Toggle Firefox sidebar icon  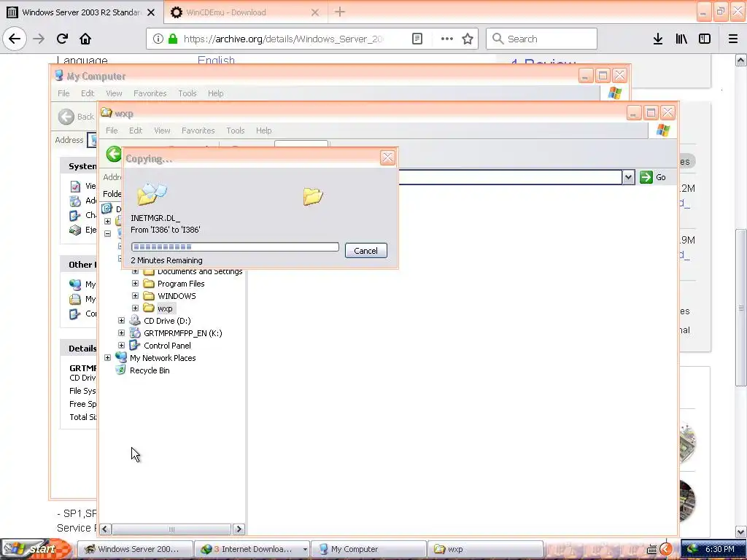(x=705, y=39)
